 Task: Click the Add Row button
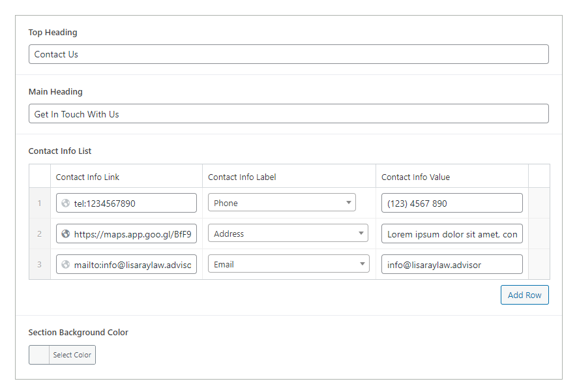coord(524,295)
